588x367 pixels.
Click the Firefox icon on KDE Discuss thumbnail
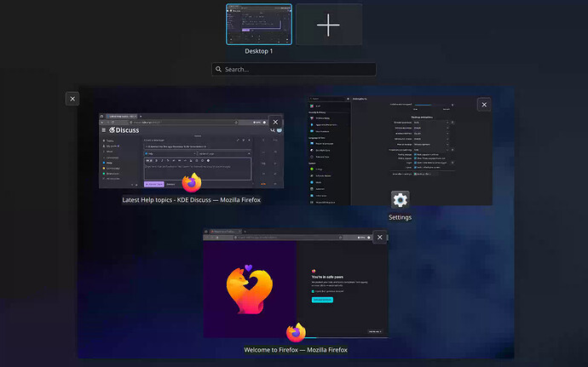(x=192, y=183)
